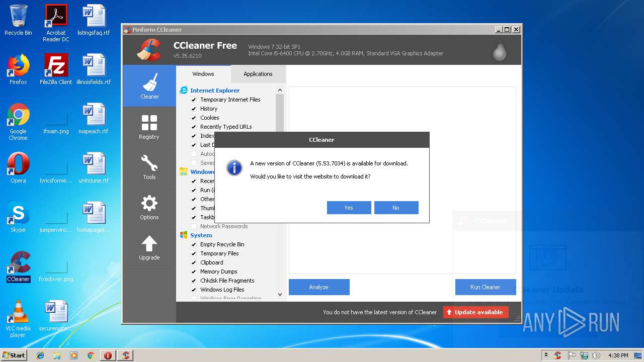Open the Start menu
644x362 pixels.
[x=14, y=355]
